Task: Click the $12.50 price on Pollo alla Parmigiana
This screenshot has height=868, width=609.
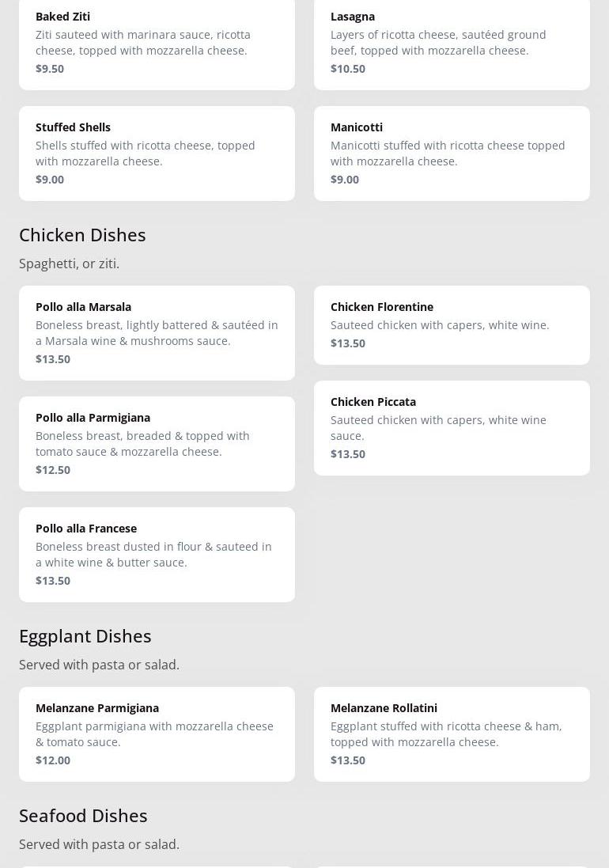Action: 53,470
